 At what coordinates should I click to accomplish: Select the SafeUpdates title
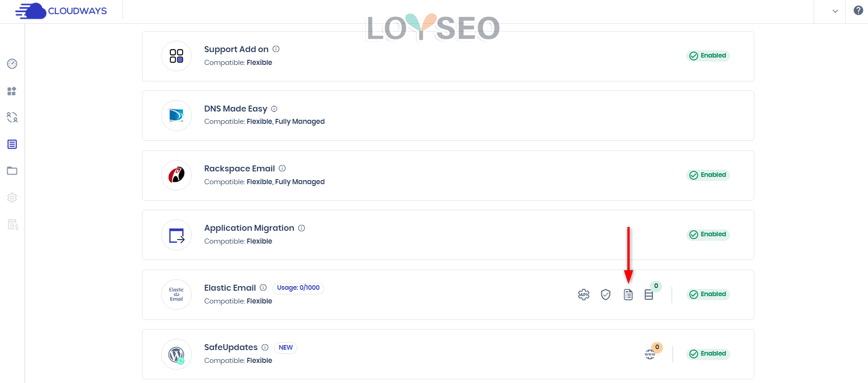pos(231,347)
